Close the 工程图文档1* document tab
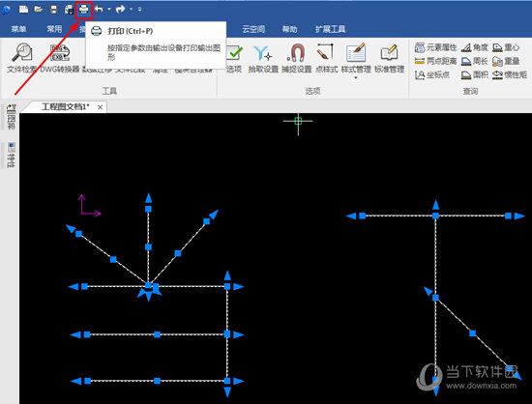 click(100, 107)
